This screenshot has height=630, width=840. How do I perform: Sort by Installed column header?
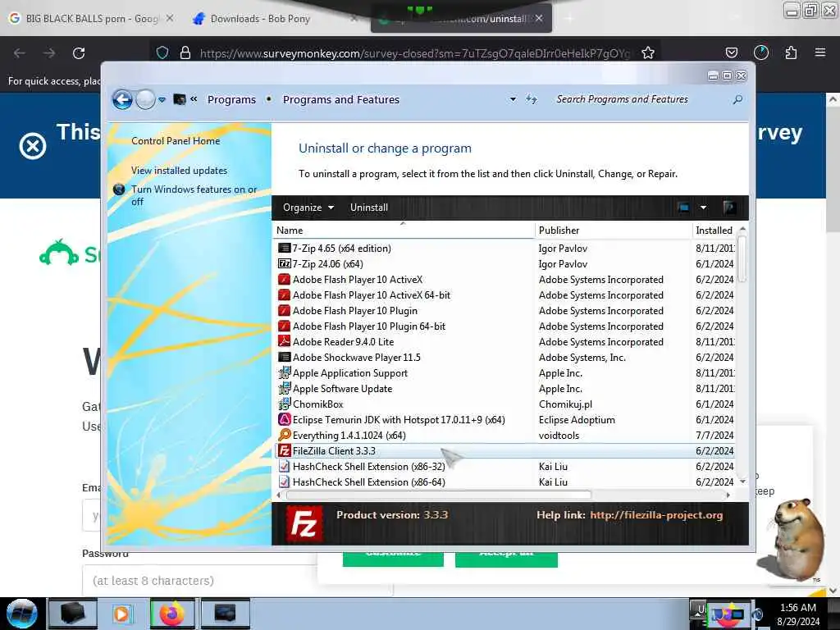(x=715, y=231)
